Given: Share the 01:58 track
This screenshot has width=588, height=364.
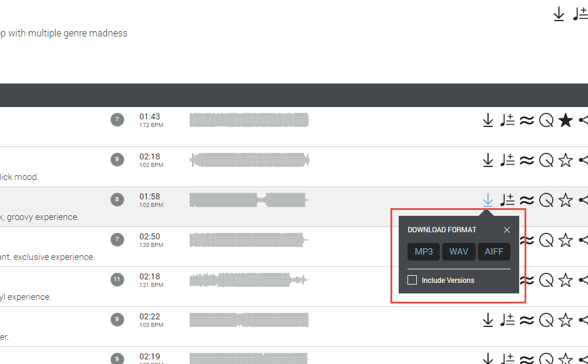Looking at the screenshot, I should point(583,201).
